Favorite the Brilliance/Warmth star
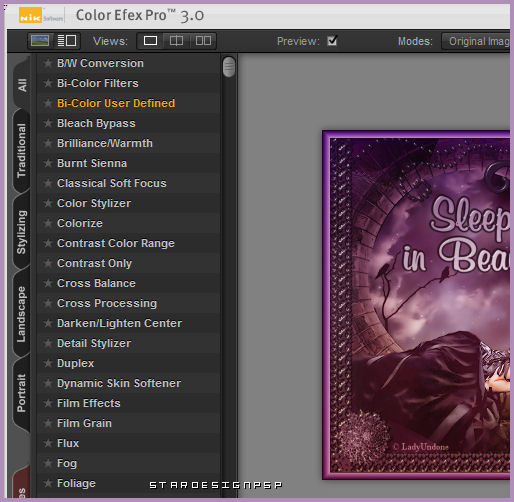The image size is (514, 502). click(x=48, y=143)
